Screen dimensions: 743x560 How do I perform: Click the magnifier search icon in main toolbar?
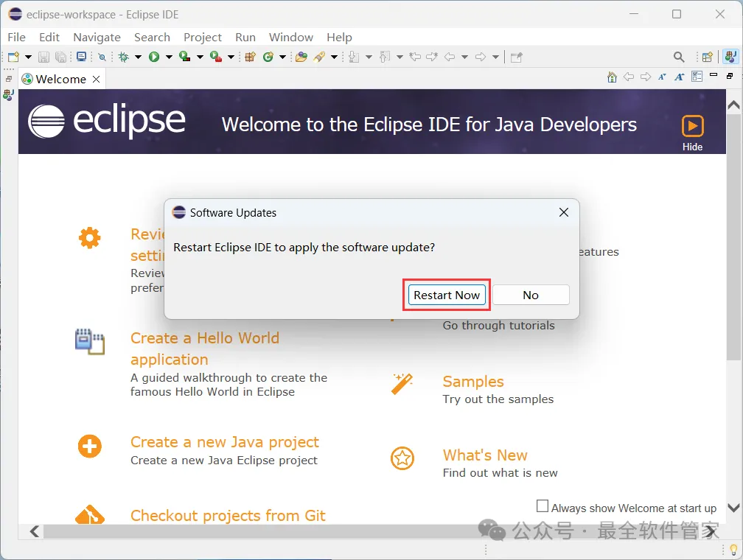679,57
